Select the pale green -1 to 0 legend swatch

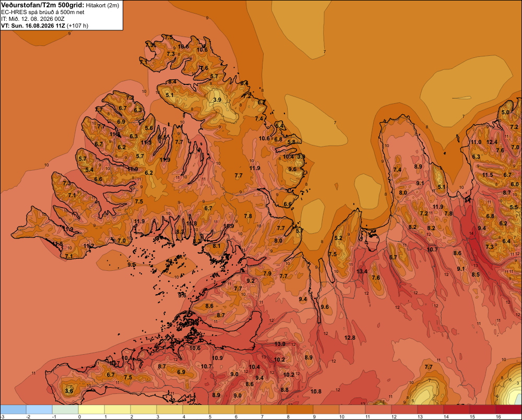pyautogui.click(x=66, y=410)
